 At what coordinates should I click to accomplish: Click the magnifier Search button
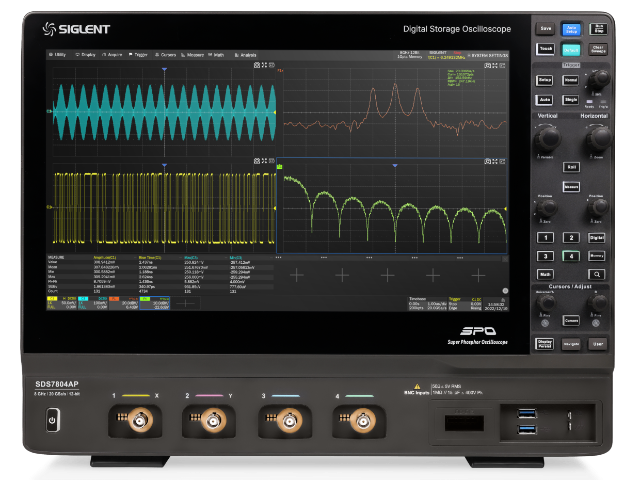click(x=597, y=275)
